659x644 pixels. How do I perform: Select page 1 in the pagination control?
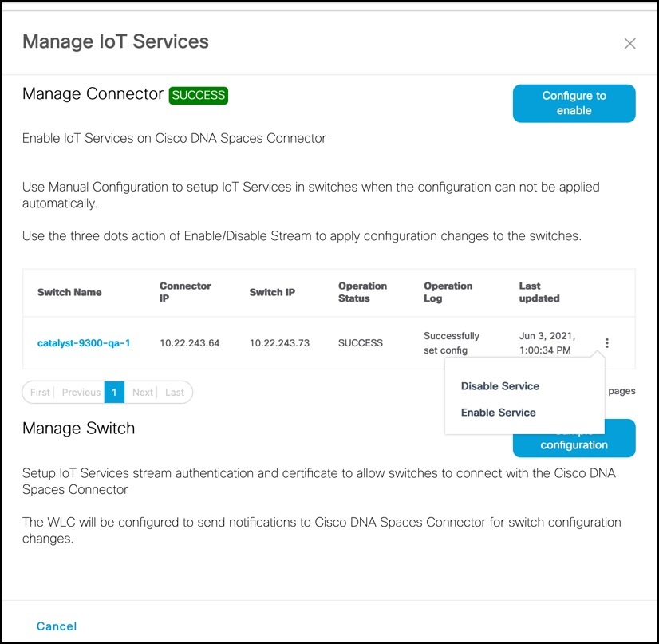tap(113, 392)
